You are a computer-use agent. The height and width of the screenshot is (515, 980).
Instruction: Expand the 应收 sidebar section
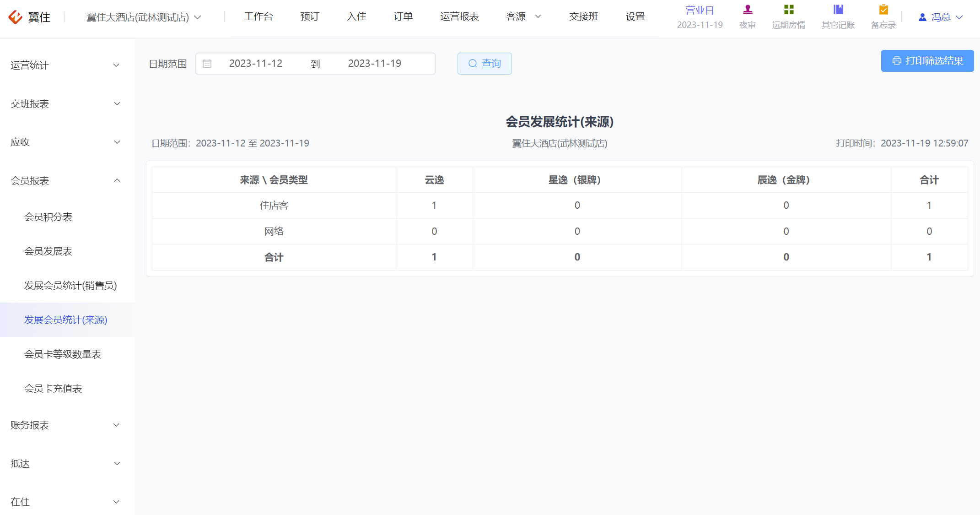(67, 142)
